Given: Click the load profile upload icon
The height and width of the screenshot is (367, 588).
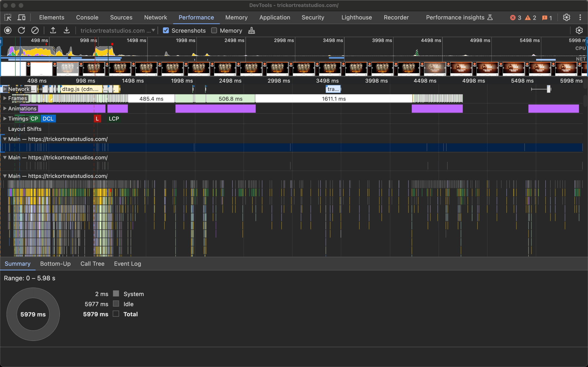Looking at the screenshot, I should [x=53, y=30].
